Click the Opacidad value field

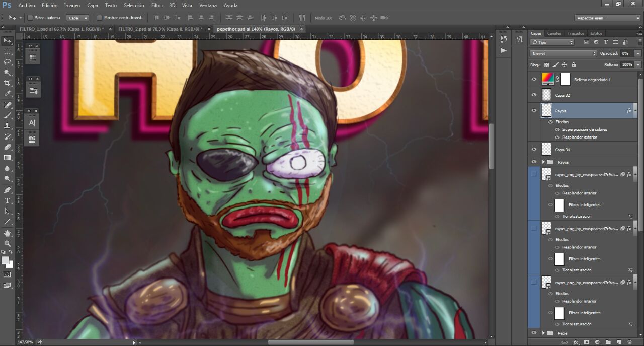(627, 53)
